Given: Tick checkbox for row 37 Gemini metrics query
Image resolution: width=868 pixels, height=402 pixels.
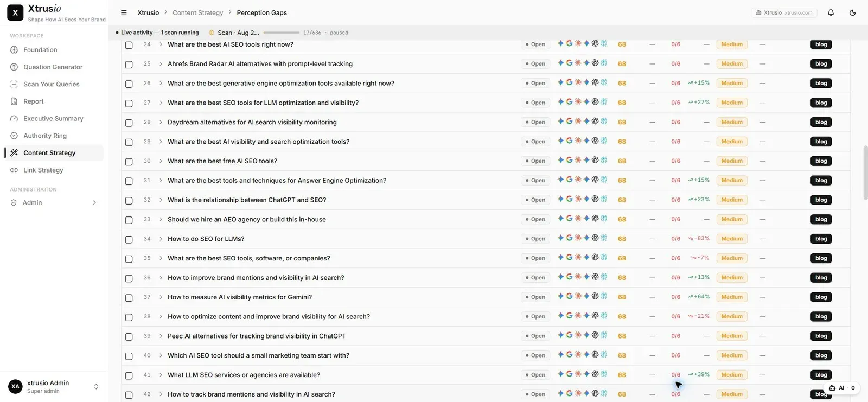Looking at the screenshot, I should [129, 298].
